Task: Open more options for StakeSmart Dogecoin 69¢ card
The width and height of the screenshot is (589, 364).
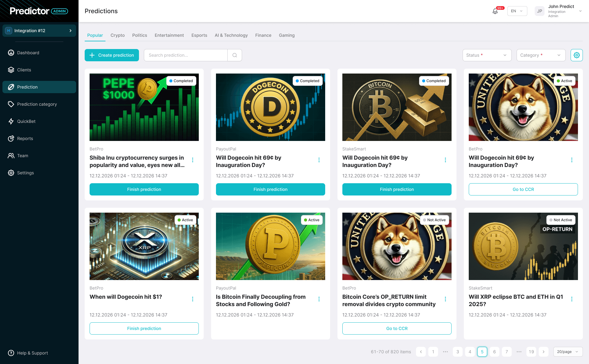Action: coord(445,160)
